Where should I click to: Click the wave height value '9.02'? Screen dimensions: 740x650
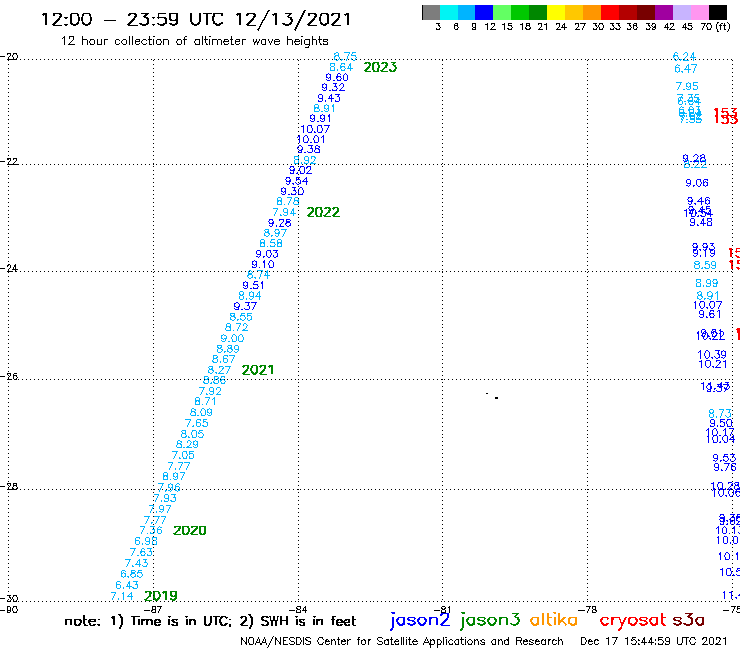pos(301,170)
